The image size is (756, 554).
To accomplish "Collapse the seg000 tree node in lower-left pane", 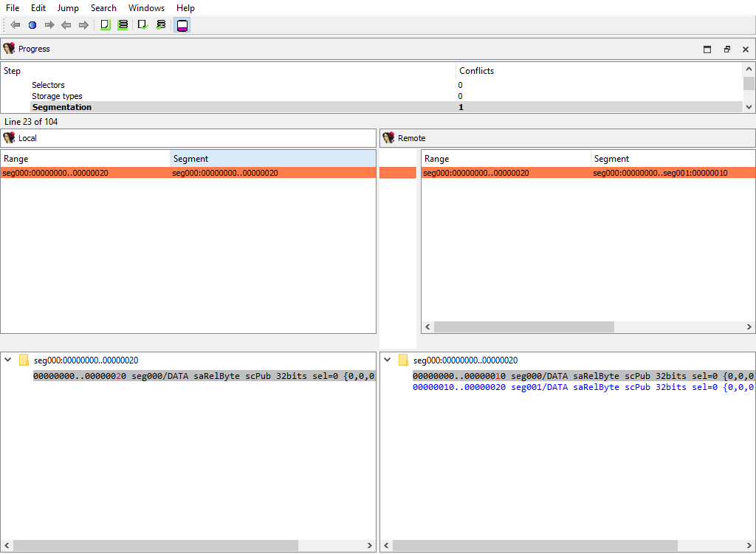I will [7, 360].
